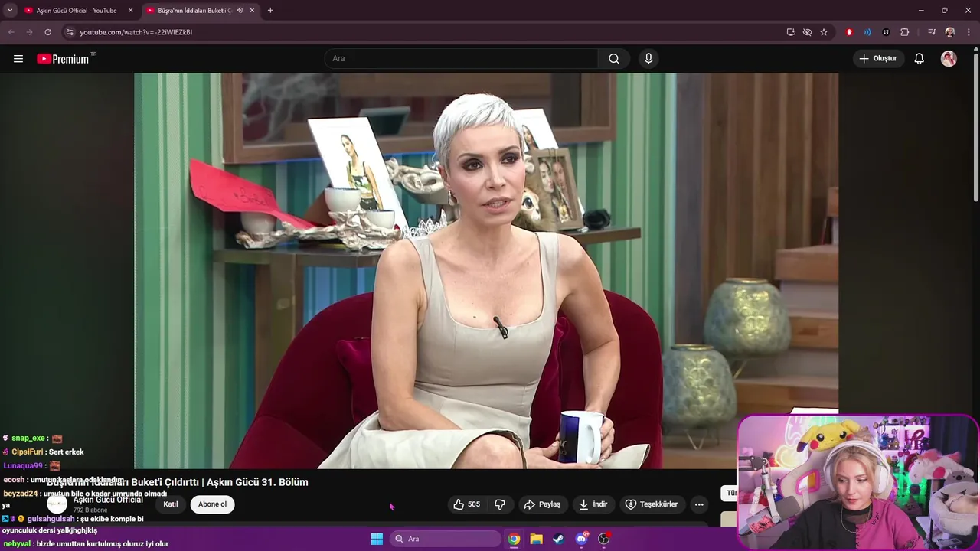
Task: Focus the YouTube Ara search field
Action: pos(461,59)
